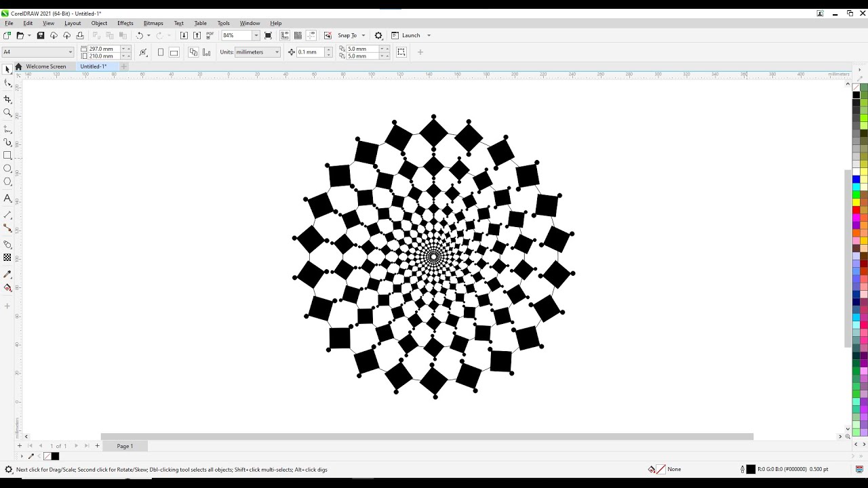Pick the red swatch in color palette
868x488 pixels.
[x=856, y=210]
